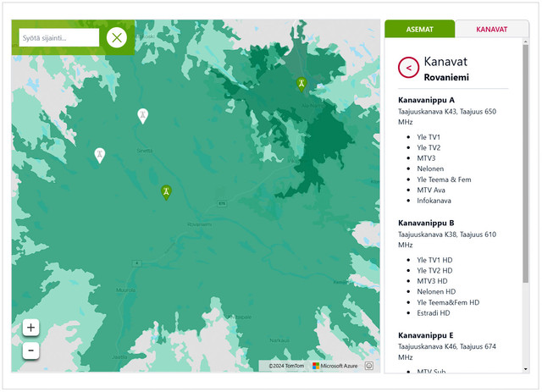542x392 pixels.
Task: Select the green tower marker near Ala-Nampa
Action: (301, 85)
